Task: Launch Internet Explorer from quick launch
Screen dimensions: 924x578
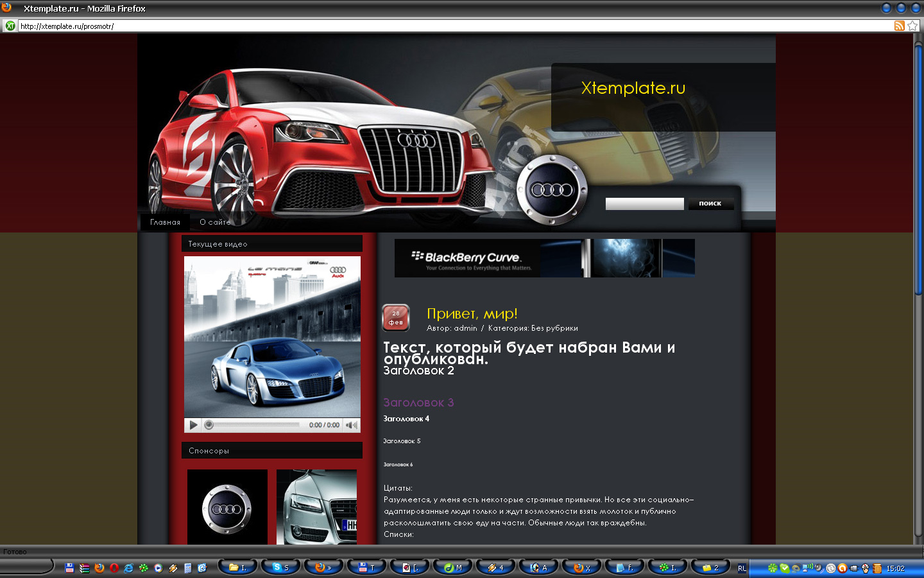Action: tap(128, 568)
